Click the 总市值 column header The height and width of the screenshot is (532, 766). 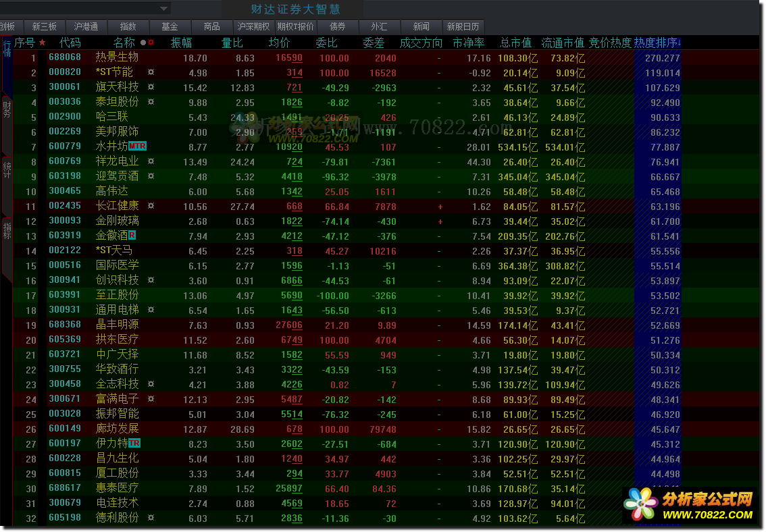[515, 43]
